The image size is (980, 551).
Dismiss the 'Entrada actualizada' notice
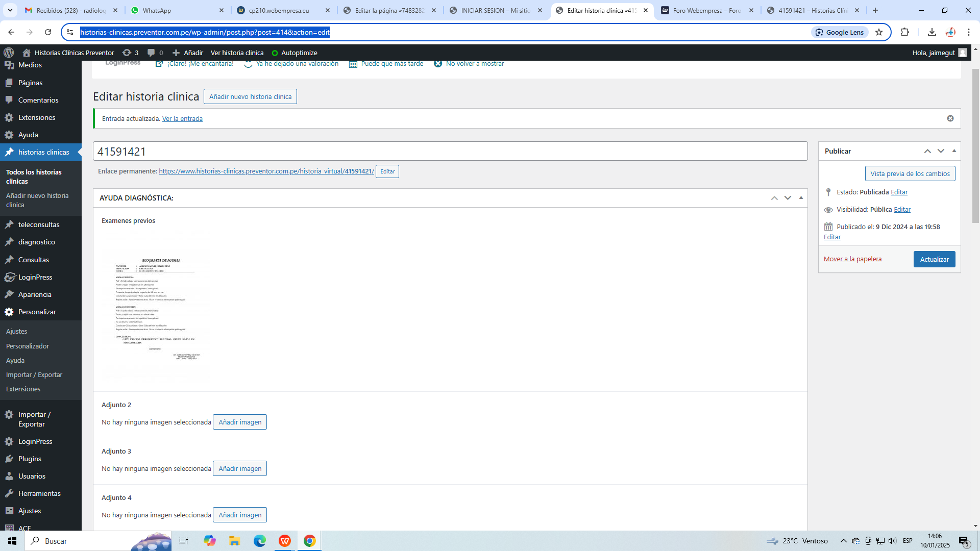[950, 118]
